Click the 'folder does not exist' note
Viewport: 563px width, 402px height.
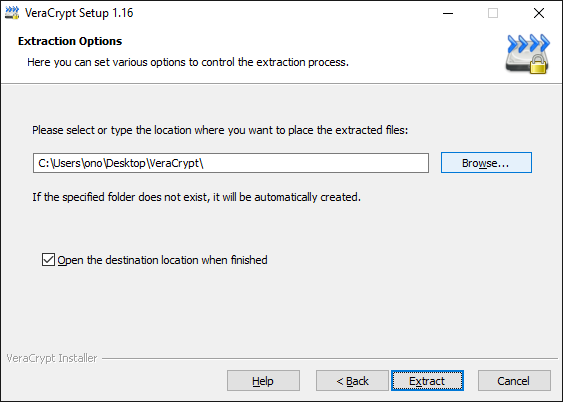tap(196, 197)
